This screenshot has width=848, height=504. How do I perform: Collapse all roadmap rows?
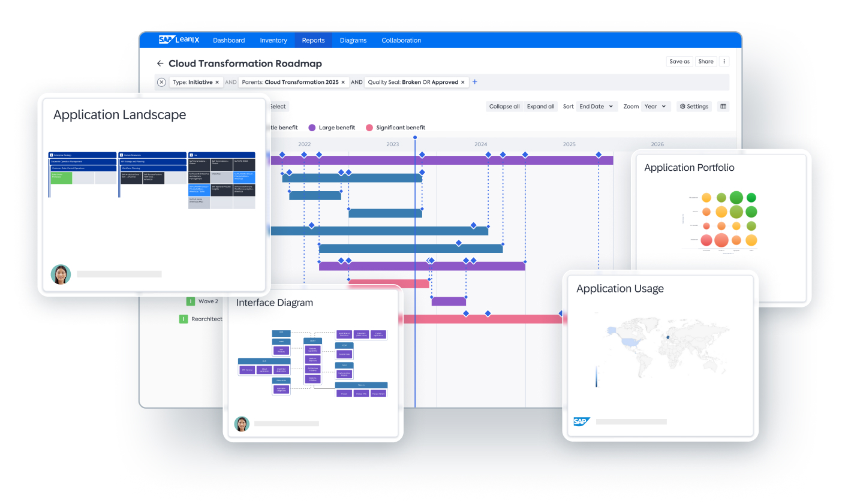pos(504,106)
